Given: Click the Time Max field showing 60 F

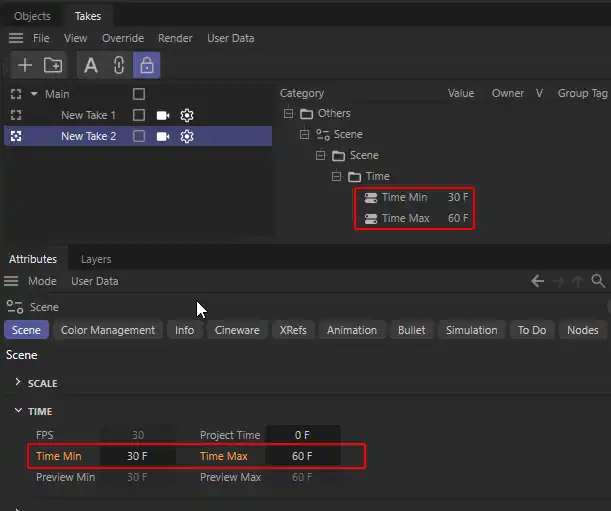Looking at the screenshot, I should (x=301, y=456).
